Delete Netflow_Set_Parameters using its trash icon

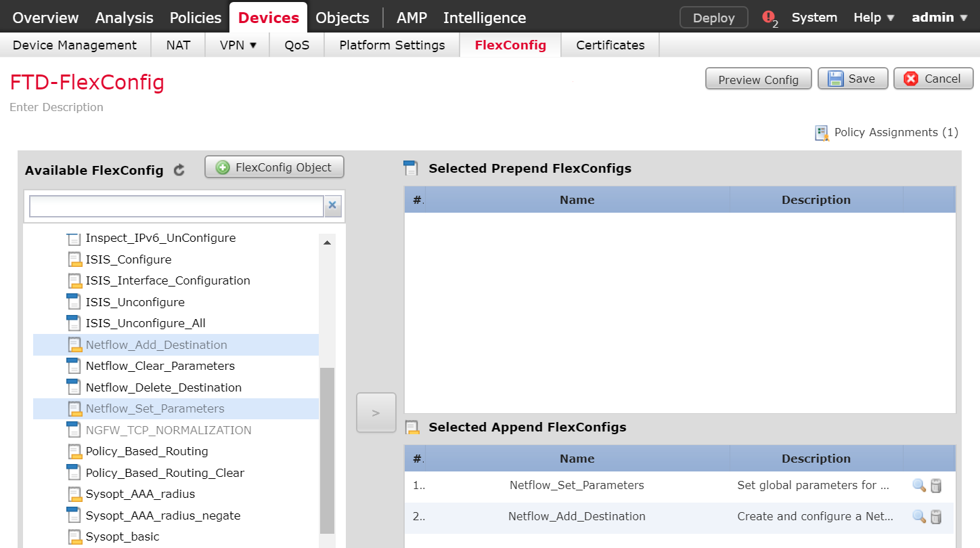point(936,485)
